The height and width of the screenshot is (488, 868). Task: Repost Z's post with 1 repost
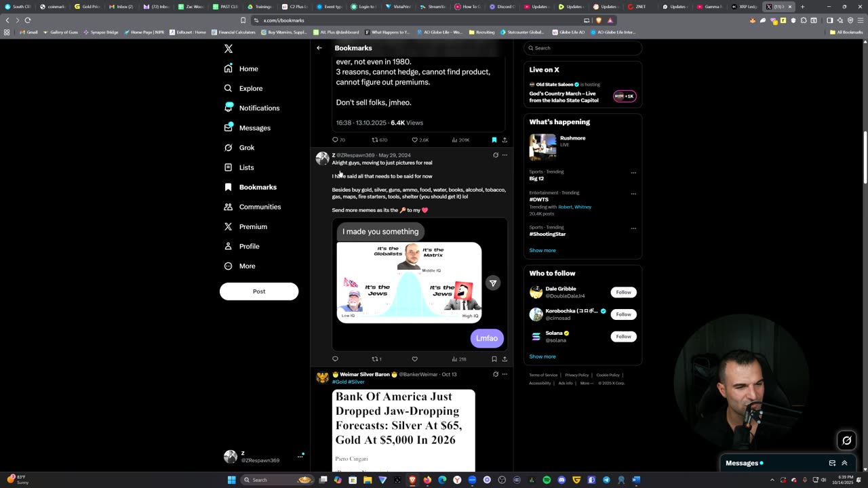376,359
